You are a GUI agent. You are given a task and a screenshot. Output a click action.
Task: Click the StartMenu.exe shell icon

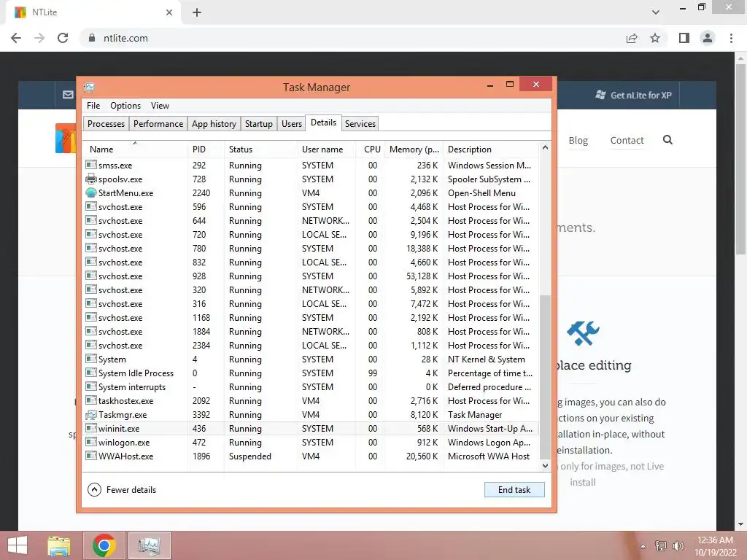[x=91, y=192]
